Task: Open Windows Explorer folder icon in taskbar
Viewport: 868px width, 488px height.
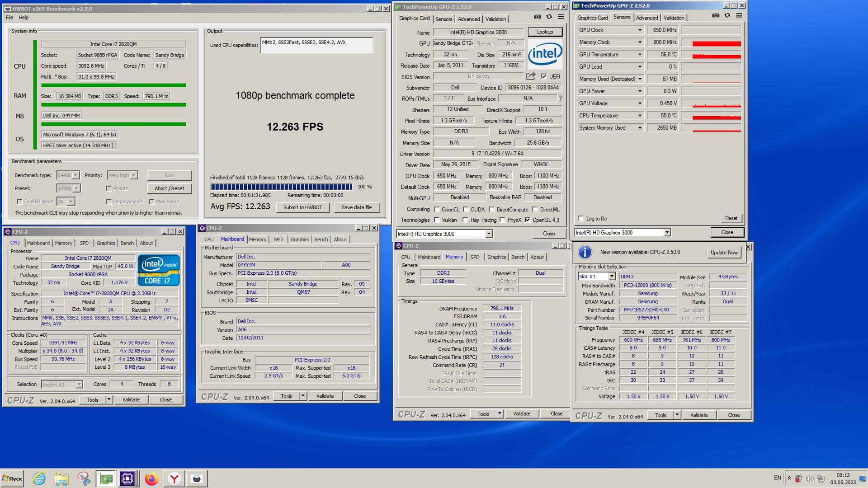Action: coord(61,479)
